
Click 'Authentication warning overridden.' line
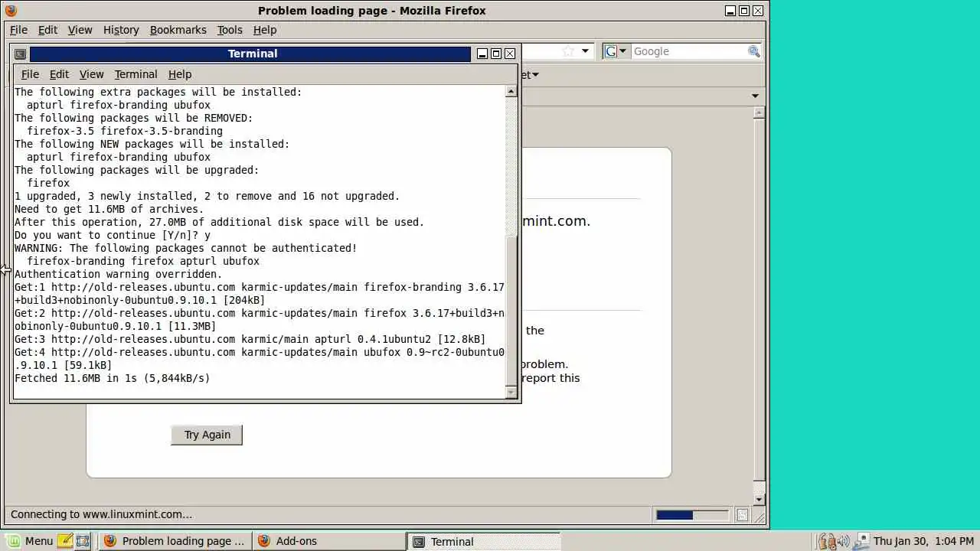point(118,274)
